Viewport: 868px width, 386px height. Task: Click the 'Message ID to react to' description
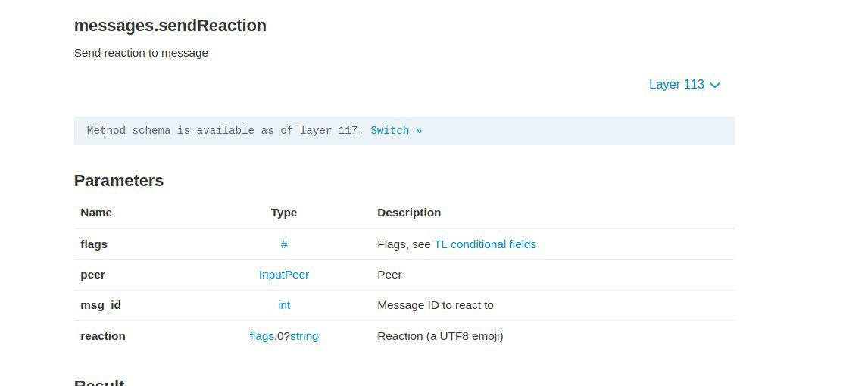[436, 305]
